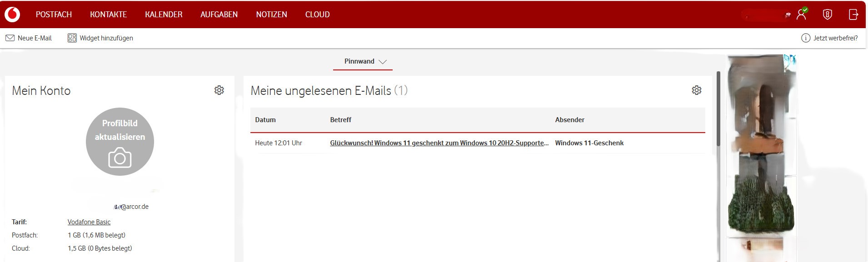Open Mein Konto widget settings gear
Screen dimensions: 868x262
tap(219, 90)
